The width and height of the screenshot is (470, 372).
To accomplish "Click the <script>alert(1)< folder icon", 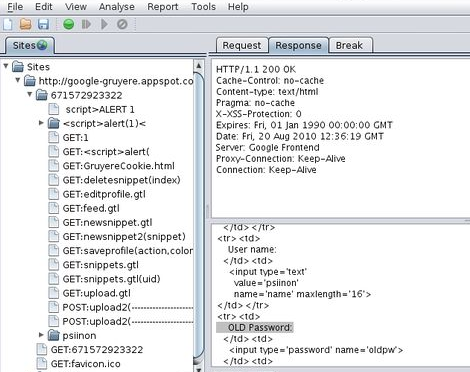I will (53, 123).
